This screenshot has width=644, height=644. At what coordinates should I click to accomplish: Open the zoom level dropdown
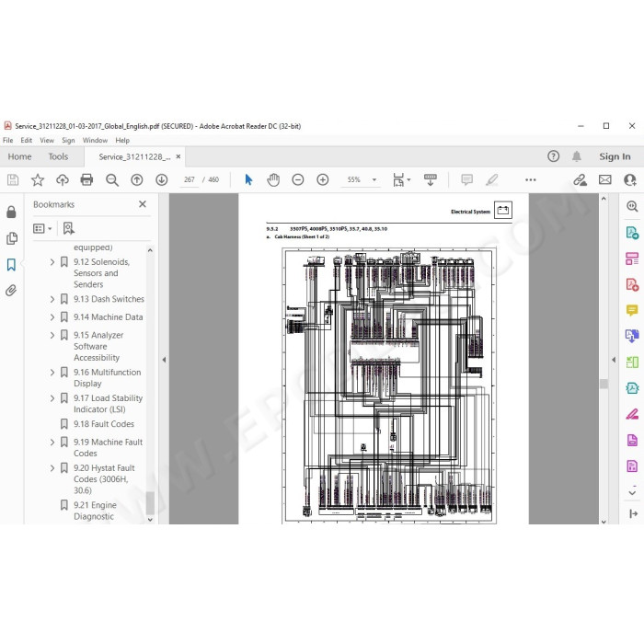click(x=374, y=179)
